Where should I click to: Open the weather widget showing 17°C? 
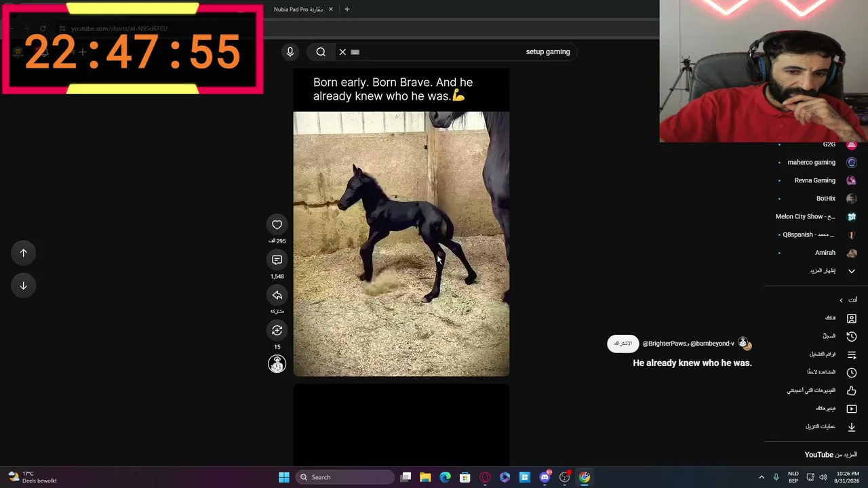pos(33,477)
